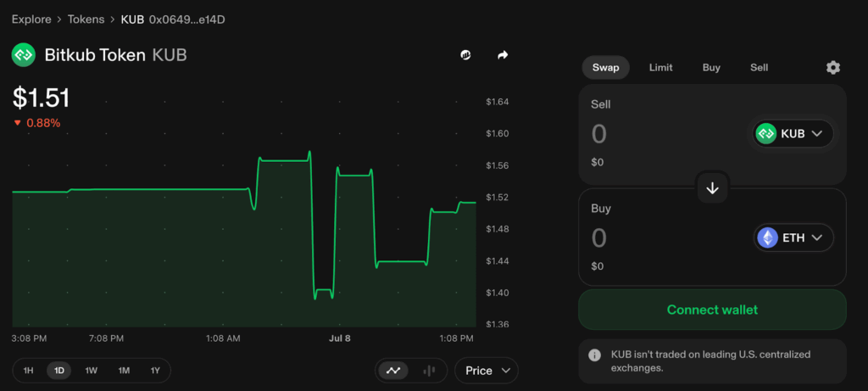Open swap settings gear icon
The width and height of the screenshot is (868, 391).
[832, 68]
